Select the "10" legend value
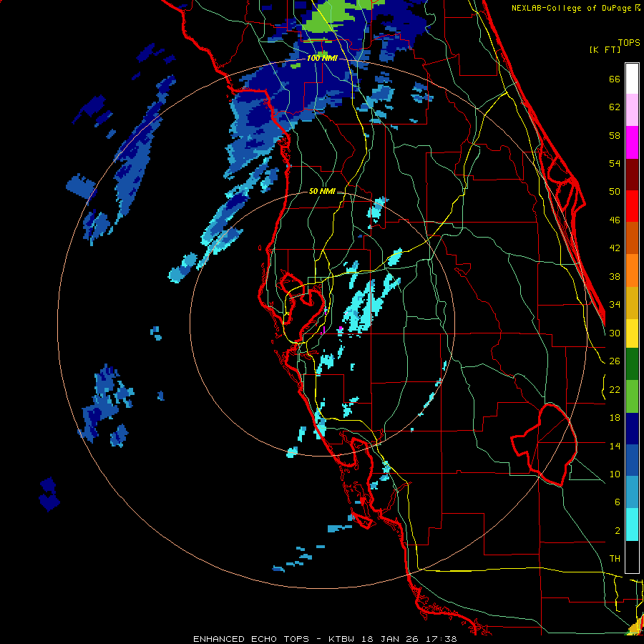This screenshot has height=644, width=644. tap(615, 474)
